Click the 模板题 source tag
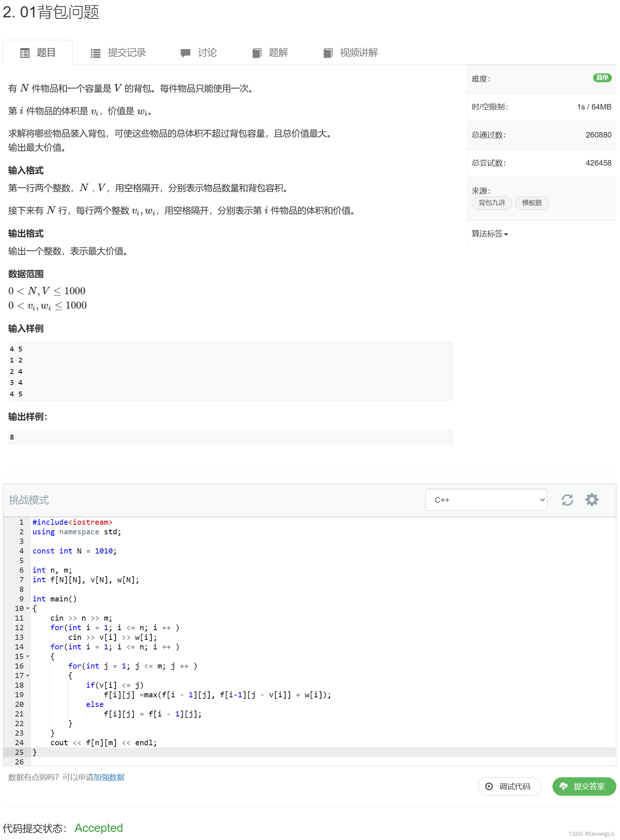This screenshot has width=620, height=840. 532,203
